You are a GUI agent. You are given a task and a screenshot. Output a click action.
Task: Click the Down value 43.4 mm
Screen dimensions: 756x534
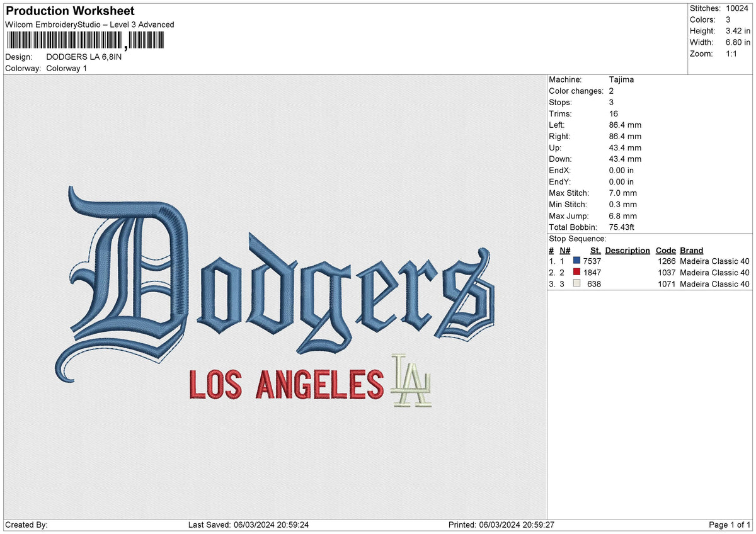tap(625, 159)
